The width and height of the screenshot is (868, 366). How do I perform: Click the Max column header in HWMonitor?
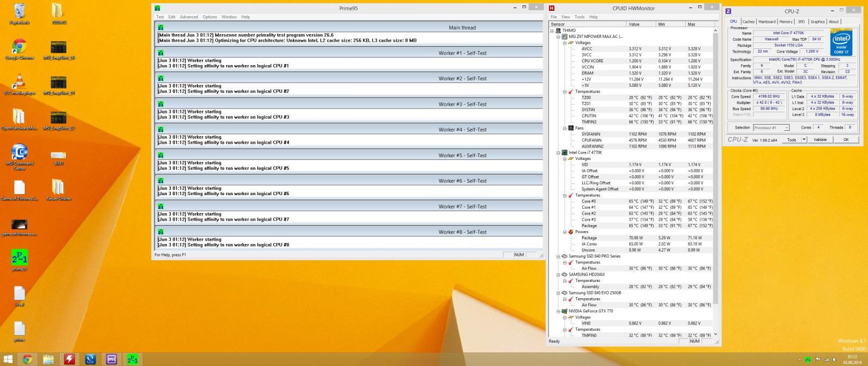pyautogui.click(x=699, y=24)
